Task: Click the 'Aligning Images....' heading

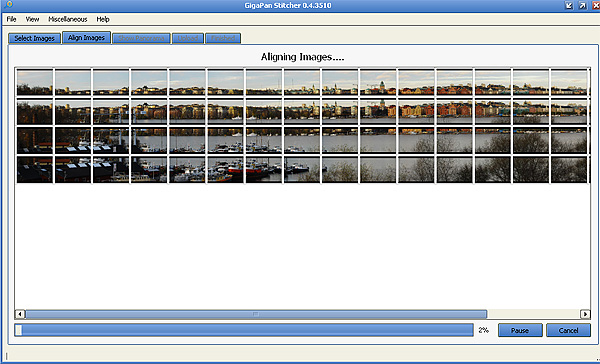Action: tap(302, 57)
